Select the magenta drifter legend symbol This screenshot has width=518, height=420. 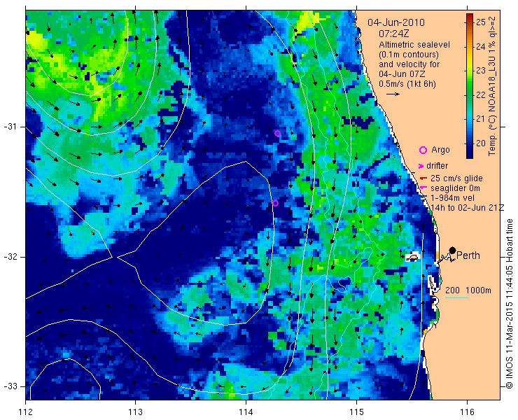point(421,166)
